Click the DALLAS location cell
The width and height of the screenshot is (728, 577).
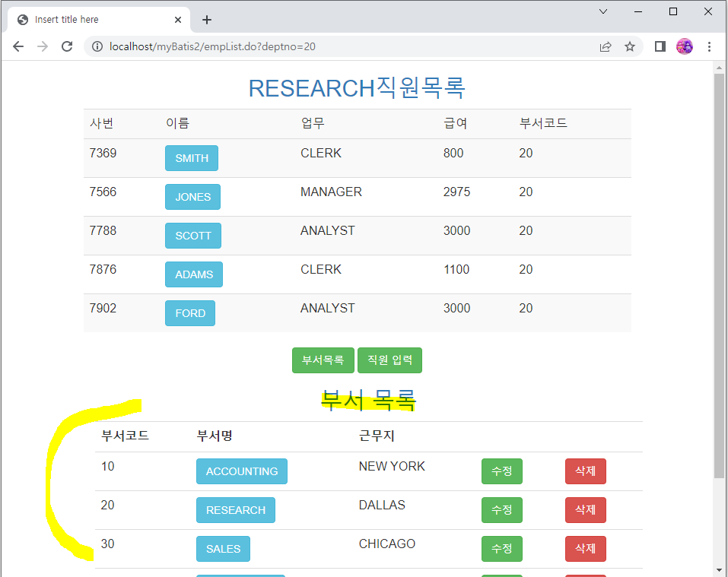click(382, 505)
